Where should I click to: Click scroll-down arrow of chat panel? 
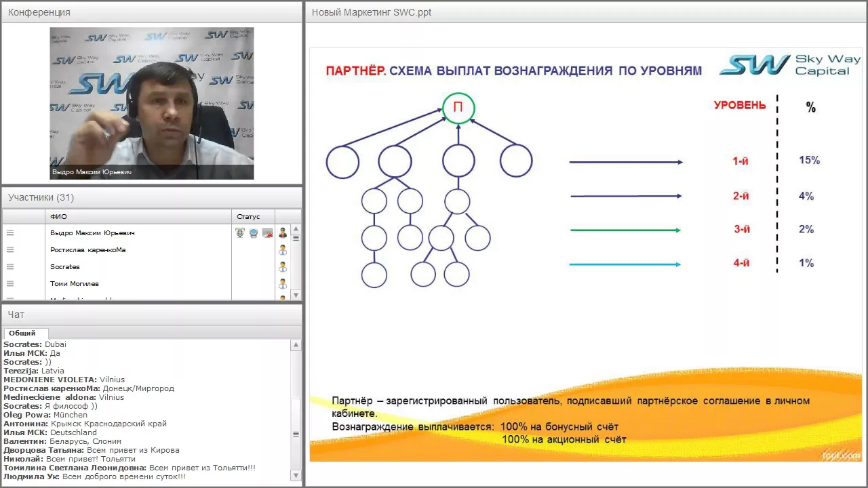coord(296,477)
